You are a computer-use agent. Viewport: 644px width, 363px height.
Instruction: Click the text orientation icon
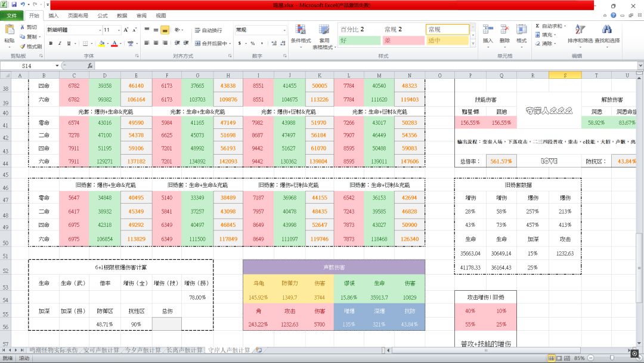coord(178,30)
